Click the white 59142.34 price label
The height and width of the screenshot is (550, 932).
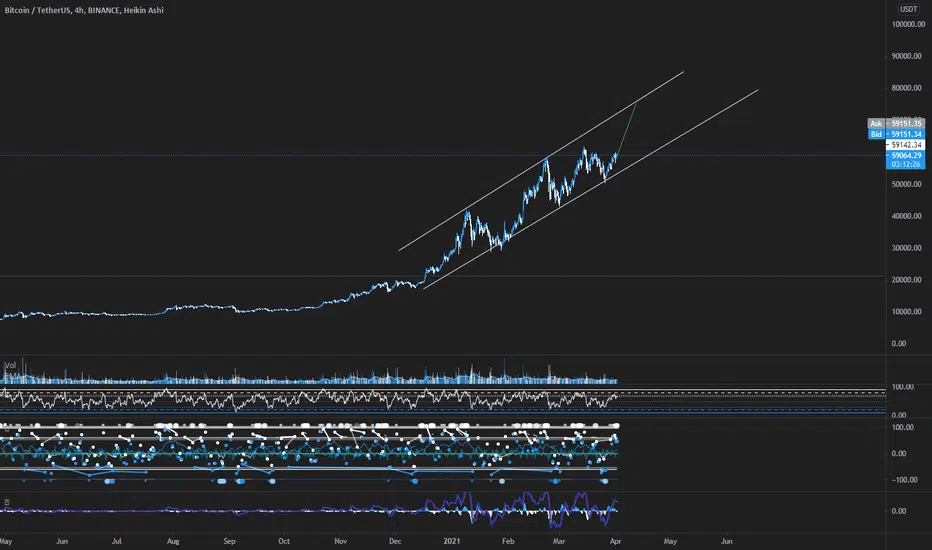pyautogui.click(x=905, y=145)
